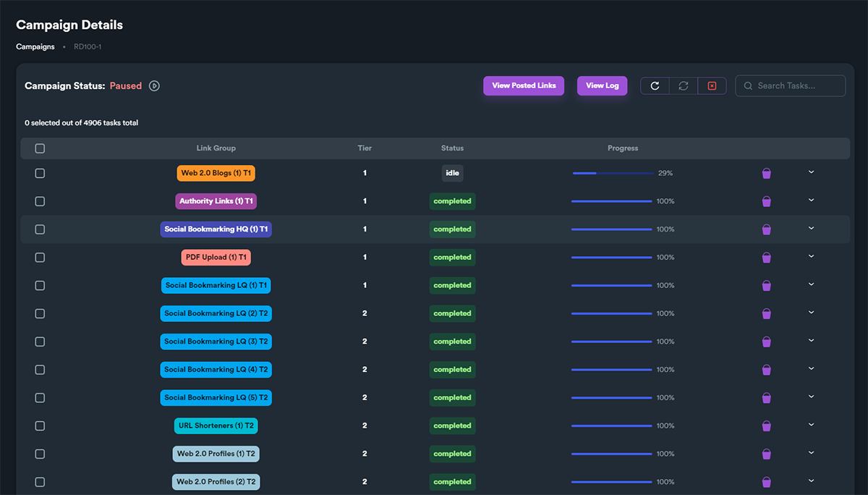Delete the Web 2.0 Blogs (1) T1 task
Image resolution: width=868 pixels, height=495 pixels.
pos(767,174)
